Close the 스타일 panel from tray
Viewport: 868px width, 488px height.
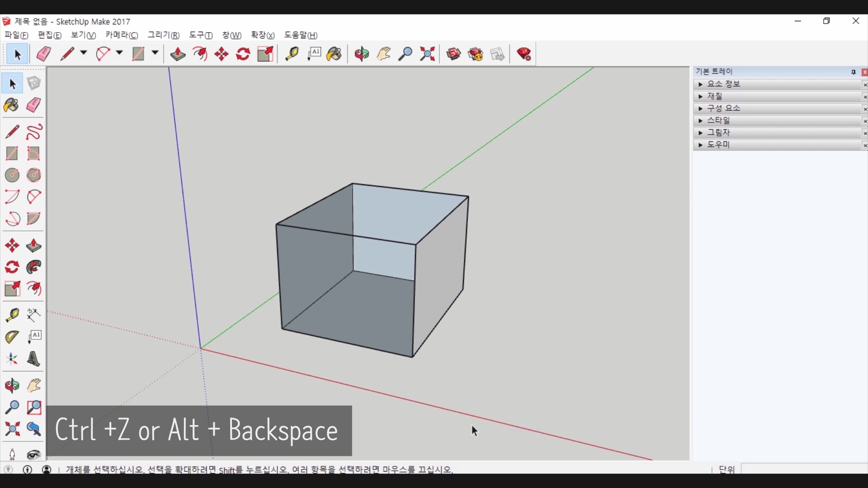pos(864,121)
